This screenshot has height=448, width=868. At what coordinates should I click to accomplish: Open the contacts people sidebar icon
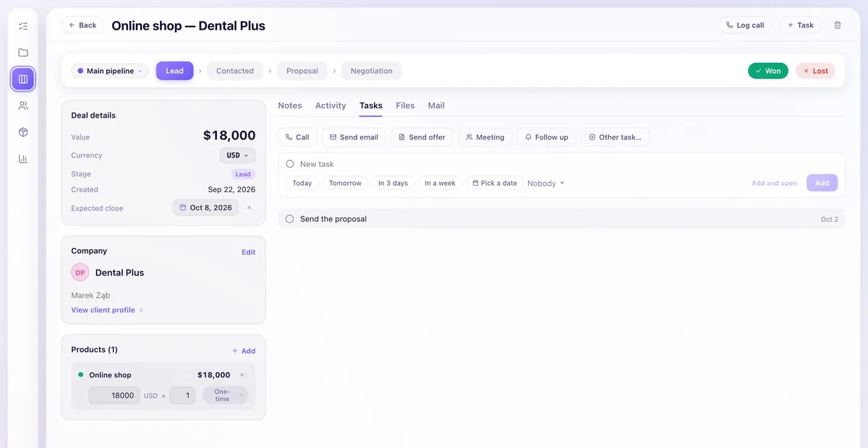tap(23, 105)
